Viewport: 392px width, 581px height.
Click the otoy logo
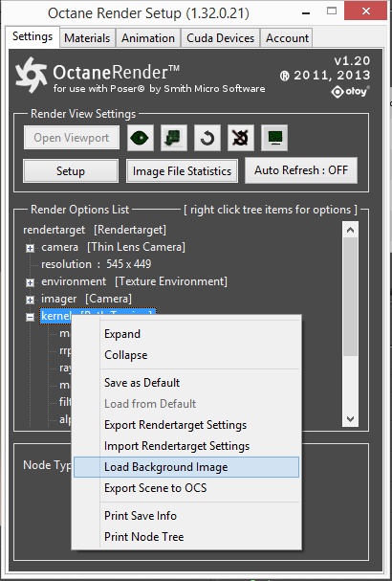coord(350,92)
